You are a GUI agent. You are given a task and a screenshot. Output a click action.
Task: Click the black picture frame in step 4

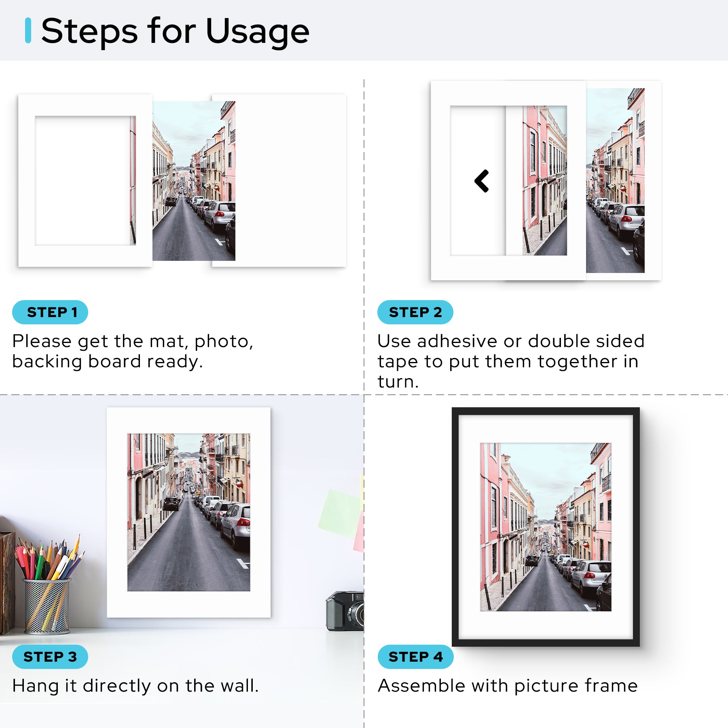pos(546,527)
